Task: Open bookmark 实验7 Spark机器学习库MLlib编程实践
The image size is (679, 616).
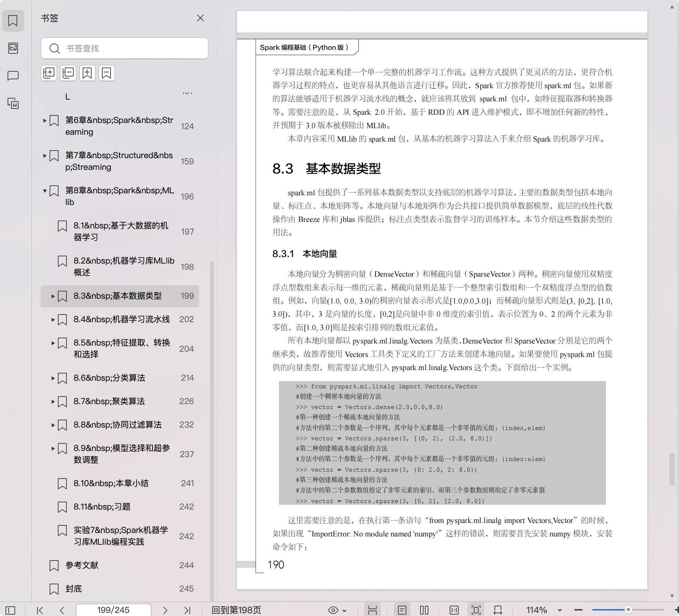Action: point(121,536)
